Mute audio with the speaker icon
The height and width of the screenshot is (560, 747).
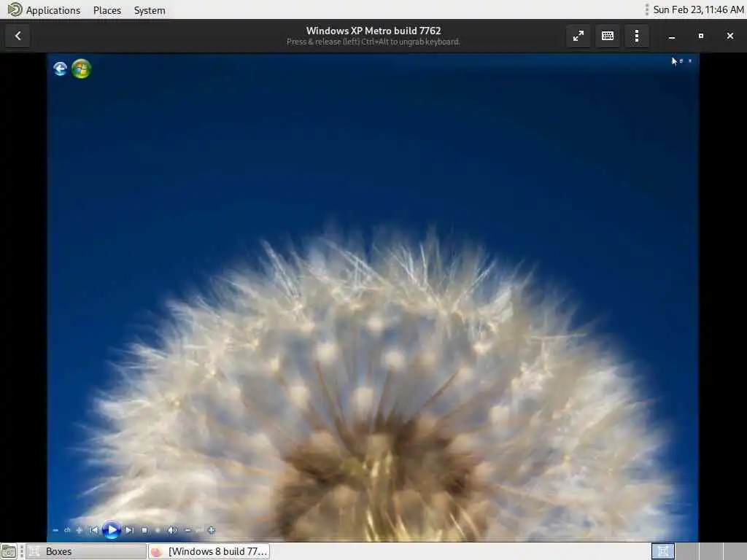172,530
